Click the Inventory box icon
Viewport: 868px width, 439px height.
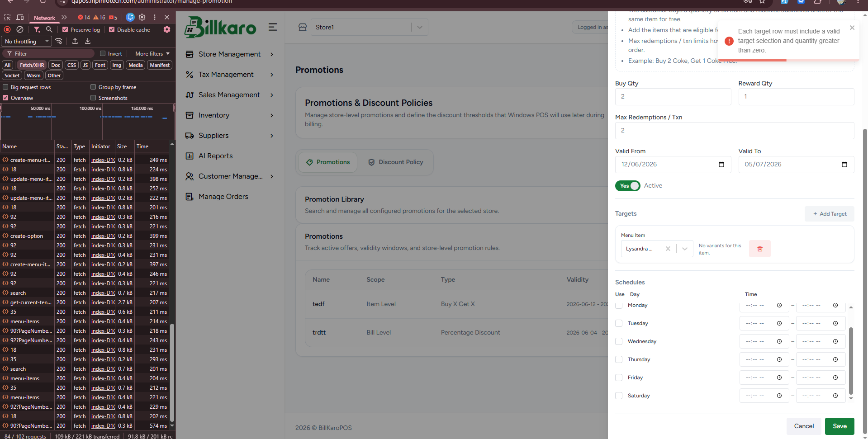point(190,115)
